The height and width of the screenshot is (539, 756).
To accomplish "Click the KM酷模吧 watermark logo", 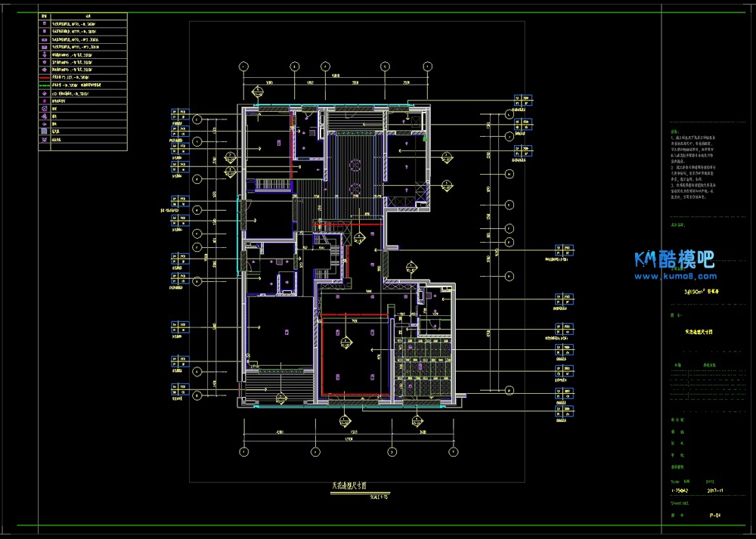I will click(x=674, y=261).
